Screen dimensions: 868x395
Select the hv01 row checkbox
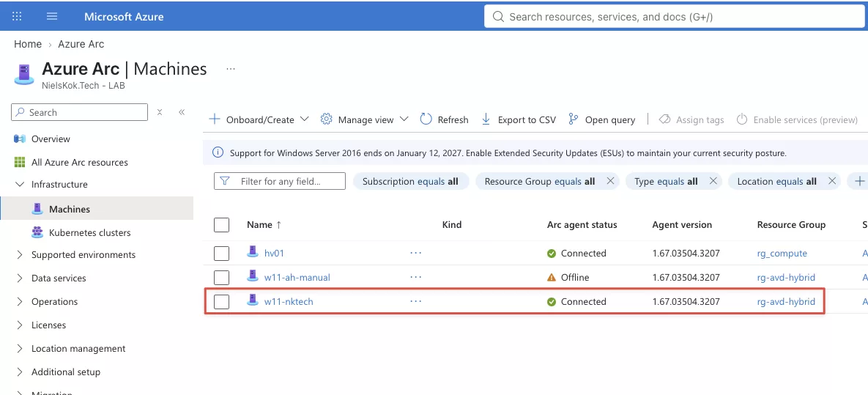pyautogui.click(x=221, y=253)
